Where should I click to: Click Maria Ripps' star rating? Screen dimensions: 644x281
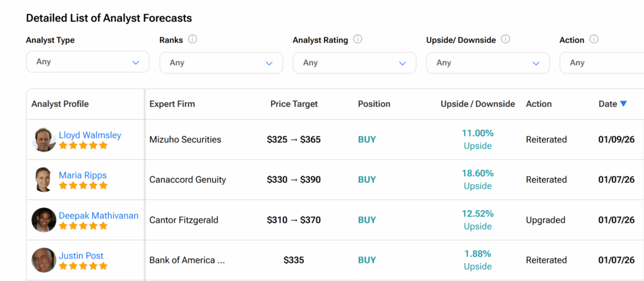83,186
